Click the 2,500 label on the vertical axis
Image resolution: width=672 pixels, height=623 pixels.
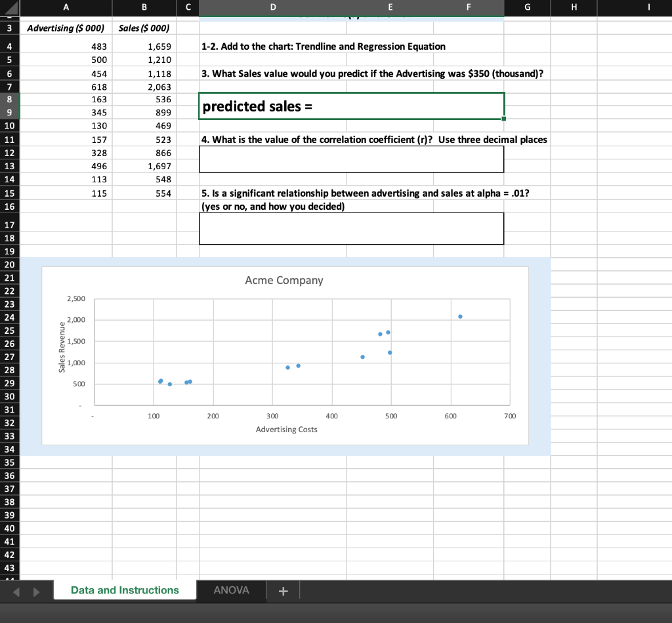[76, 298]
